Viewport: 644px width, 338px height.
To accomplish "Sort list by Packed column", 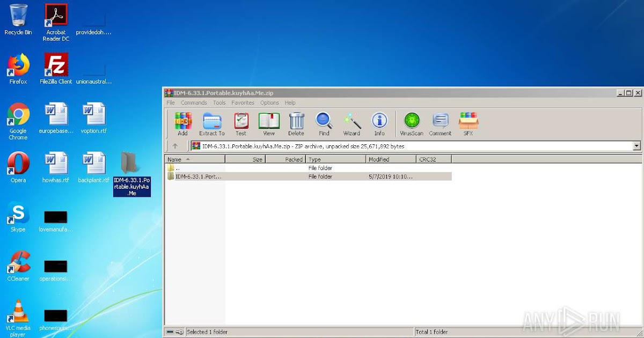I will pos(286,159).
